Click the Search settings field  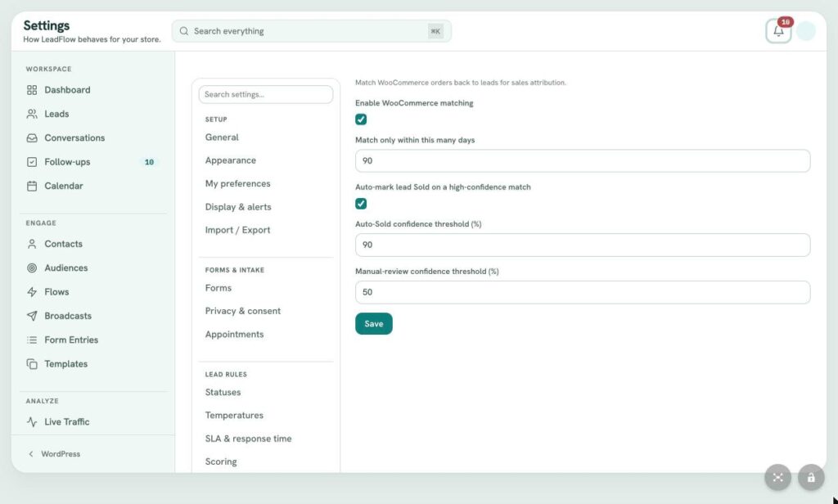click(x=266, y=95)
